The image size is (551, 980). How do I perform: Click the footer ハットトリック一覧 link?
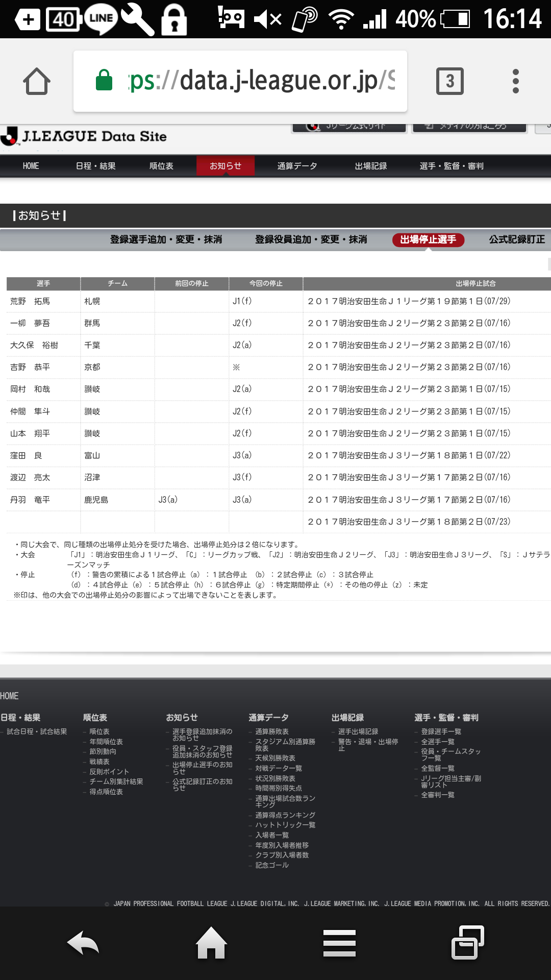tap(285, 825)
